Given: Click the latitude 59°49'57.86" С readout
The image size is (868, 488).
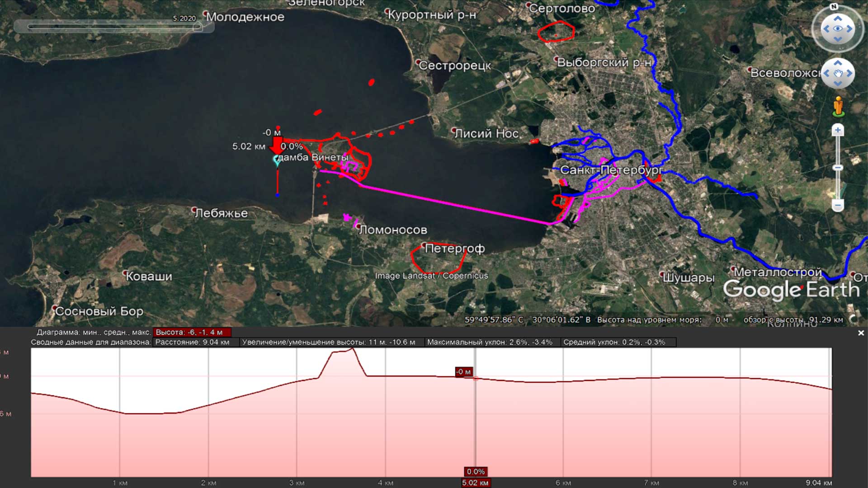Looking at the screenshot, I should [x=494, y=320].
